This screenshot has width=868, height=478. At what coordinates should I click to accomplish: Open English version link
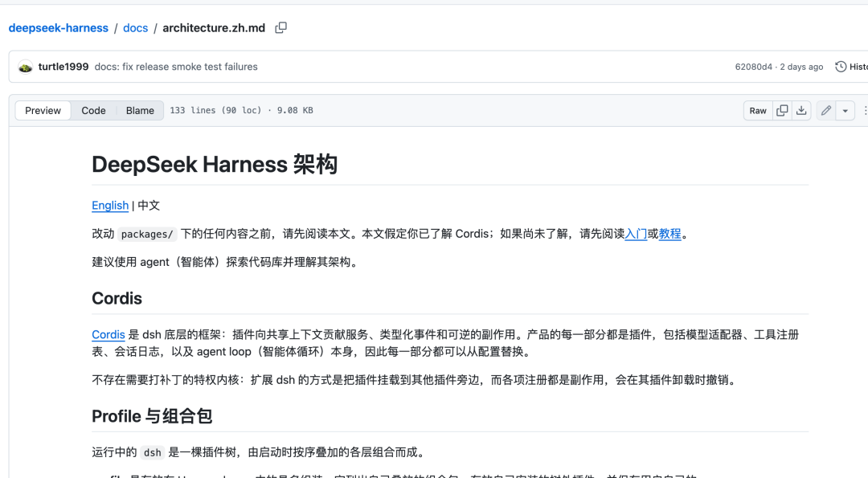point(110,206)
